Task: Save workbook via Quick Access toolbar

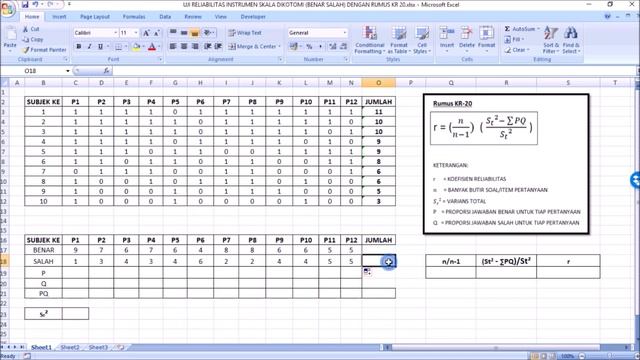Action: coord(25,4)
